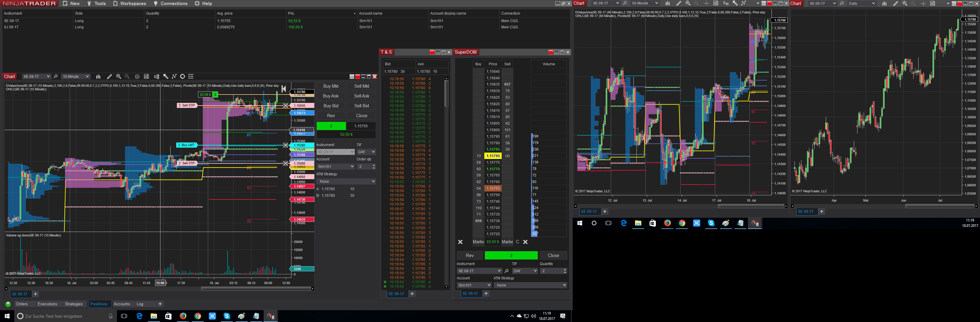Open SuperDOM Account Sim101 dropdown
This screenshot has height=322, width=980.
click(474, 285)
